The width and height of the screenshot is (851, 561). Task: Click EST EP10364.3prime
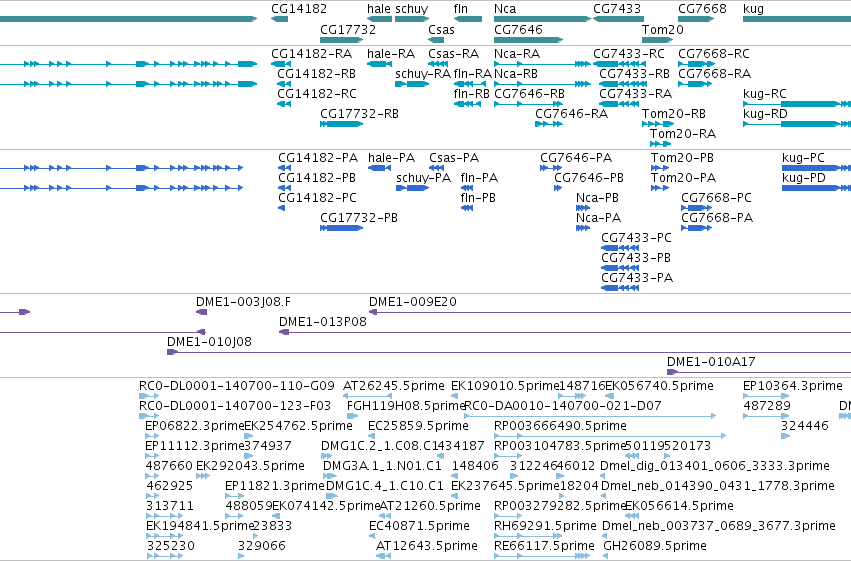pyautogui.click(x=793, y=387)
